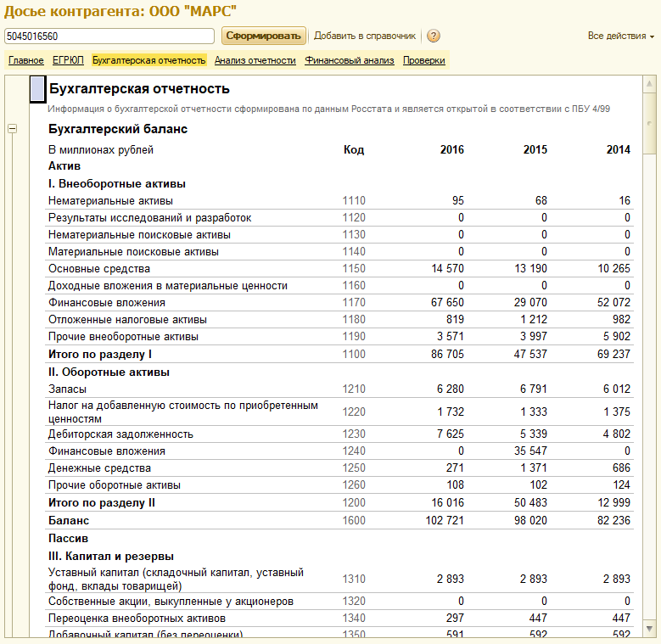The image size is (661, 644).
Task: Select the Бухгалтерская отчетность tab
Action: coord(148,60)
